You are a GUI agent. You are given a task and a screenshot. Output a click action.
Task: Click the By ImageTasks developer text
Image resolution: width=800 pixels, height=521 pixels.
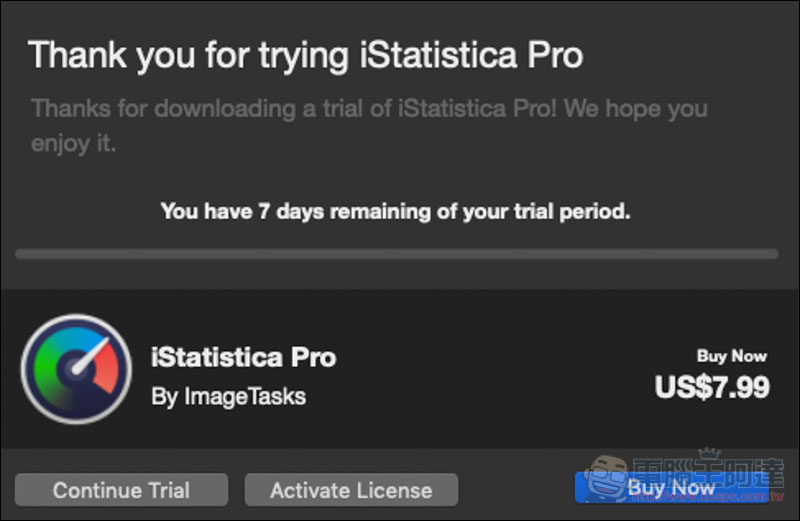tap(229, 396)
